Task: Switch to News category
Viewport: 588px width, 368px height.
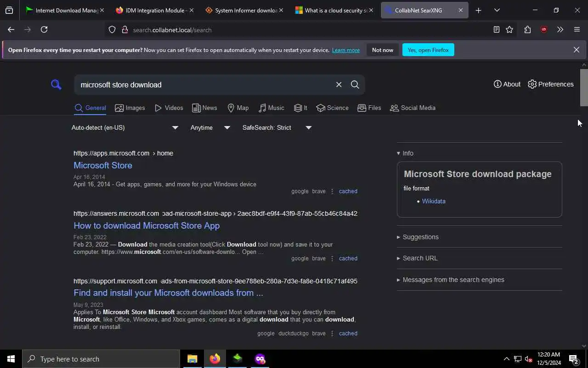Action: 204,108
